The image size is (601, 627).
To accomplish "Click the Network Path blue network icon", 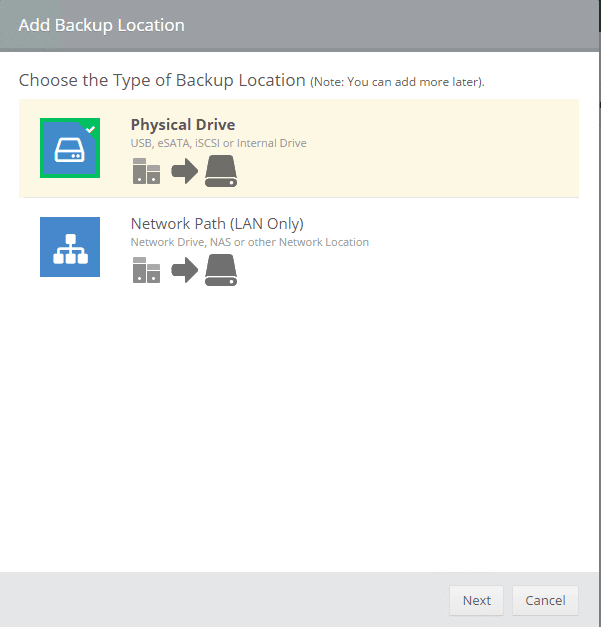I will [x=70, y=247].
